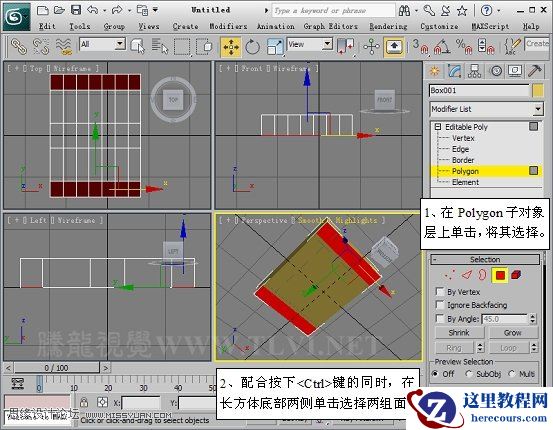Image resolution: width=553 pixels, height=430 pixels.
Task: Collapse the Selection rollout
Action: tap(435, 259)
